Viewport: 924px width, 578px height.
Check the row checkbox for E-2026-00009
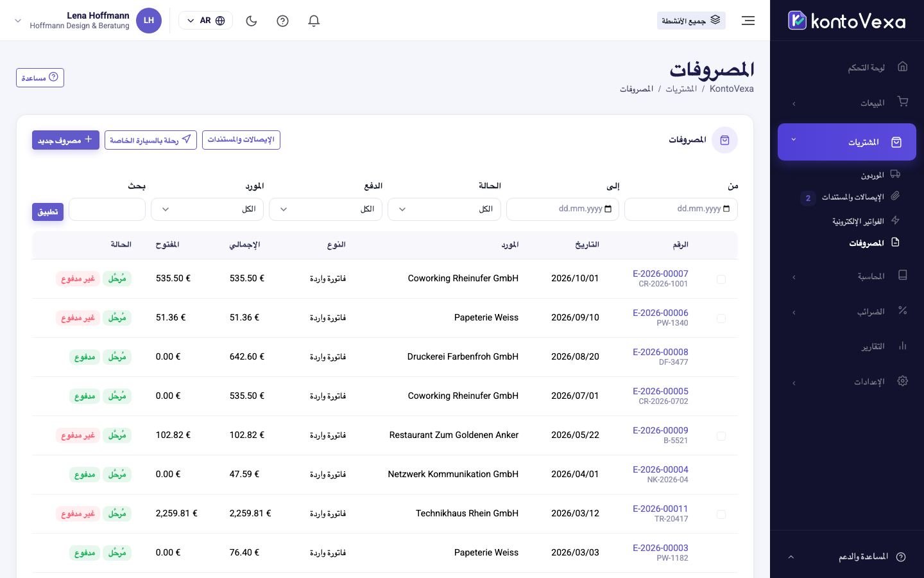(x=721, y=436)
